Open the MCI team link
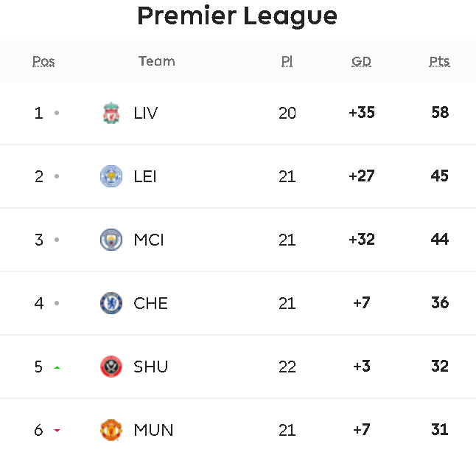Image resolution: width=476 pixels, height=472 pixels. 149,240
